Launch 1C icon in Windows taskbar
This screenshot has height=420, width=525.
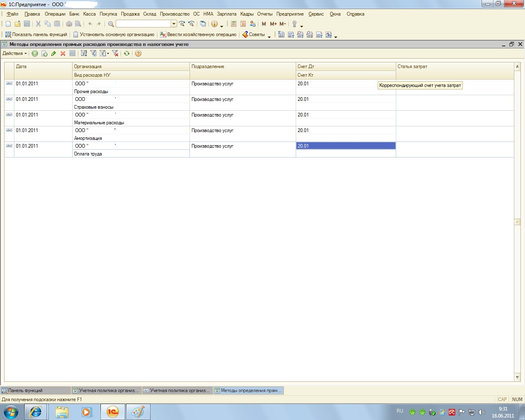click(x=113, y=412)
